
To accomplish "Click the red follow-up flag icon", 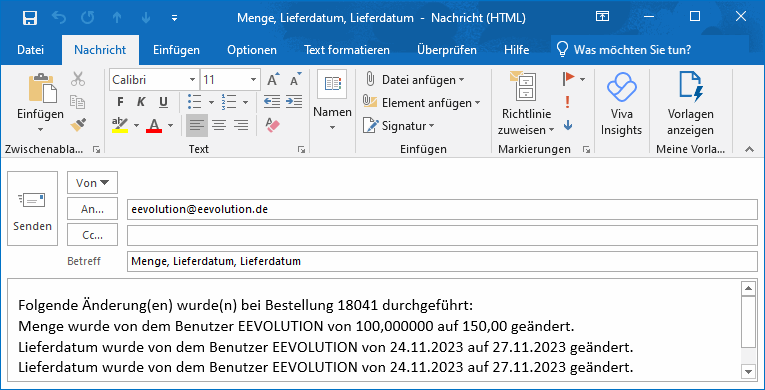I will tap(568, 79).
